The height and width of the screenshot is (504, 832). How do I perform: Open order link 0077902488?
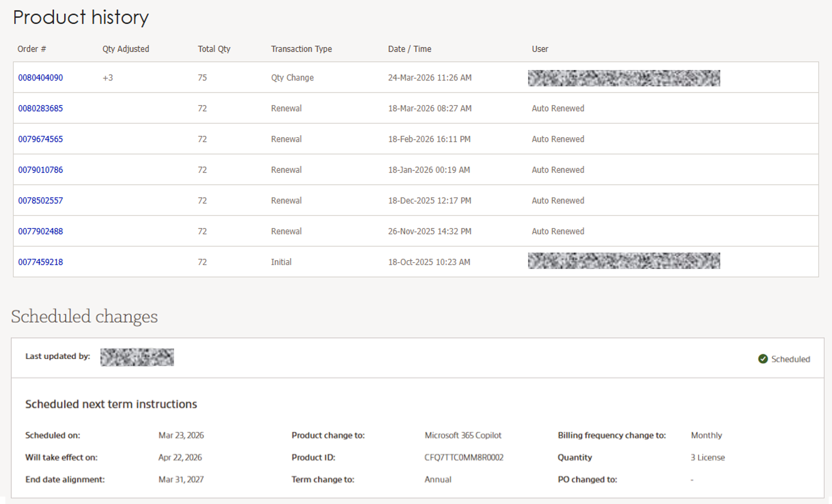pyautogui.click(x=41, y=231)
